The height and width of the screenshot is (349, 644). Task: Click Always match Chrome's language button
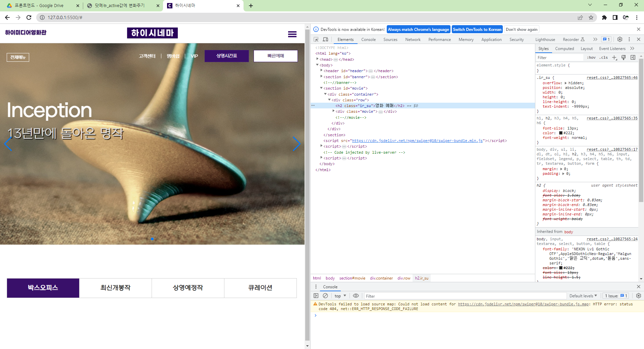[x=418, y=29]
